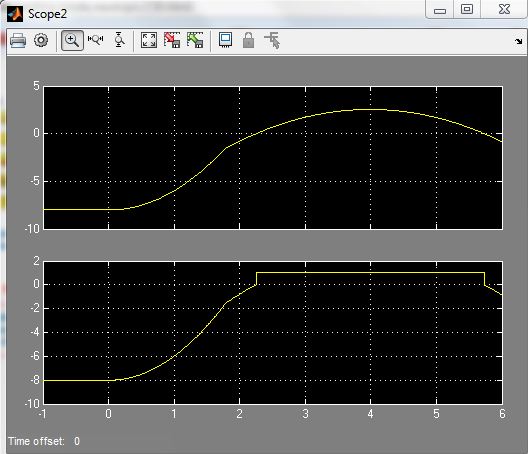Click the '-8' y-axis label of lower plot
The width and height of the screenshot is (528, 454).
pyautogui.click(x=34, y=380)
